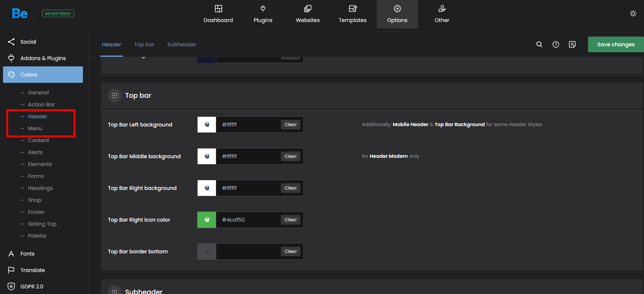The height and width of the screenshot is (294, 644).
Task: Click the Be logo
Action: tap(20, 13)
